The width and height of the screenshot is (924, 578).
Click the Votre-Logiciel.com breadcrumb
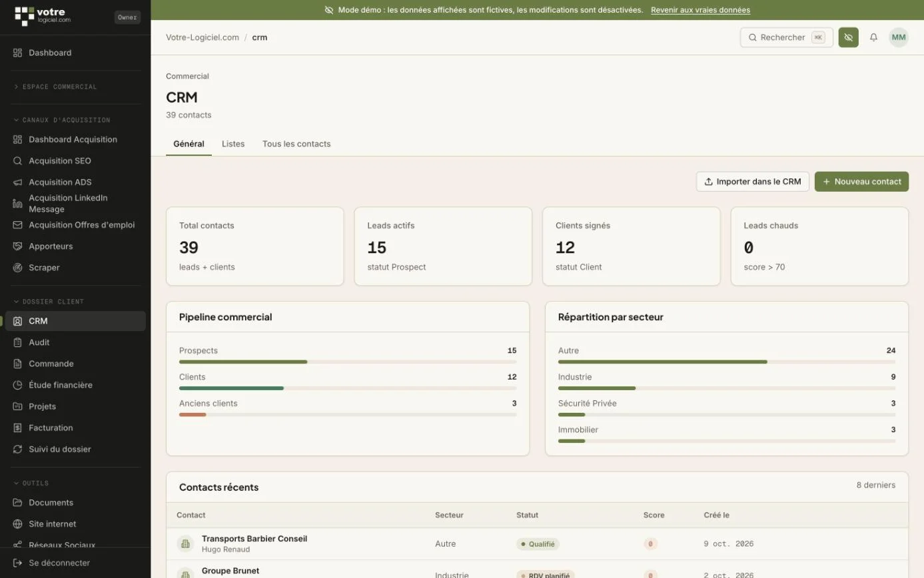(x=203, y=37)
